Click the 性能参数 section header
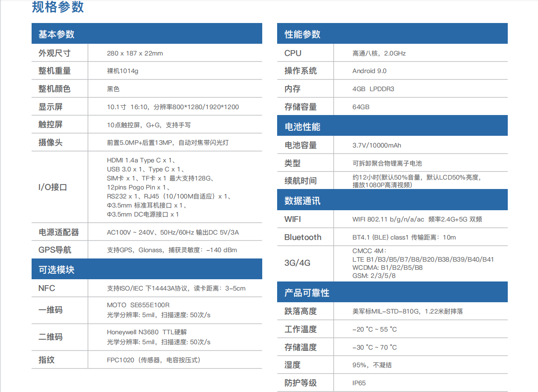This screenshot has height=392, width=538. pyautogui.click(x=302, y=34)
